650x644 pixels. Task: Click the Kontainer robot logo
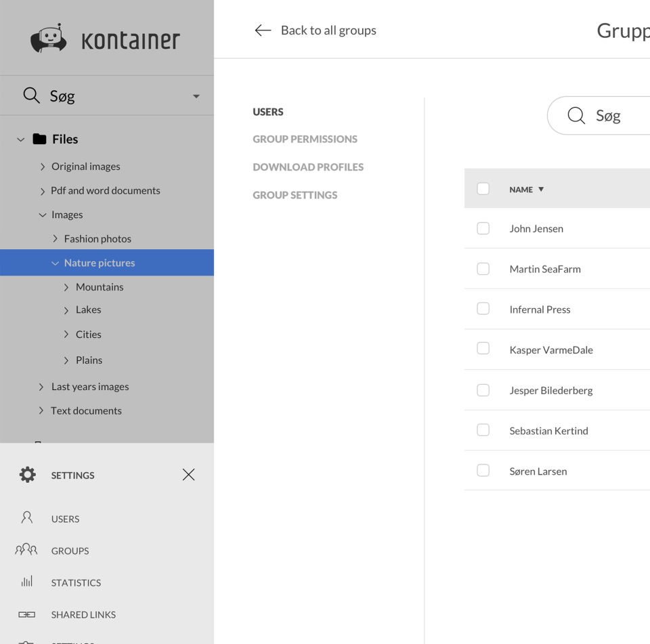click(x=49, y=39)
